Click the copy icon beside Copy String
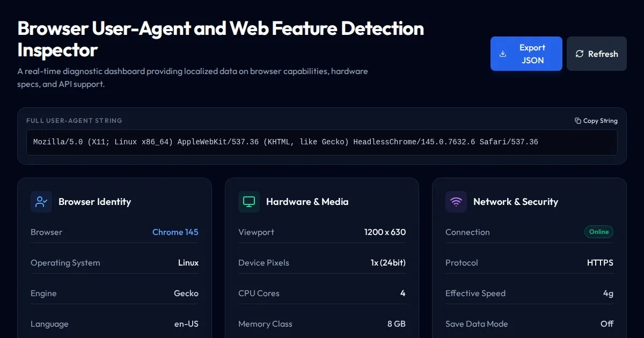 [577, 121]
